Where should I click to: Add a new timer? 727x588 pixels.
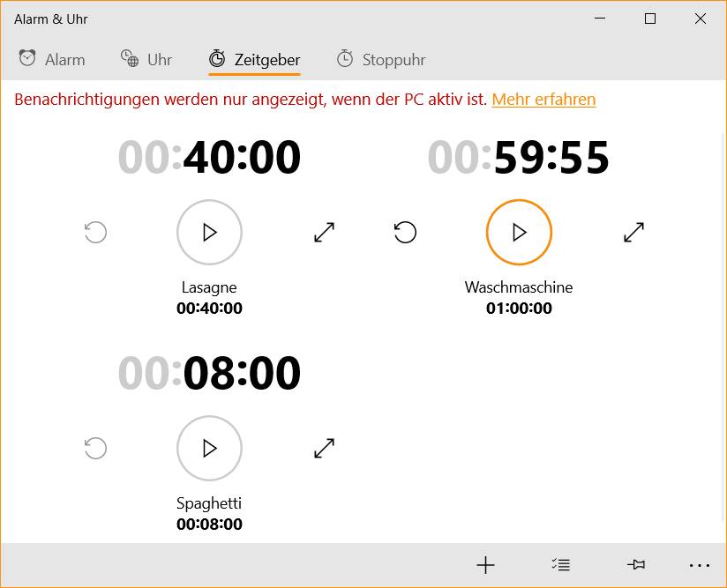pyautogui.click(x=485, y=565)
